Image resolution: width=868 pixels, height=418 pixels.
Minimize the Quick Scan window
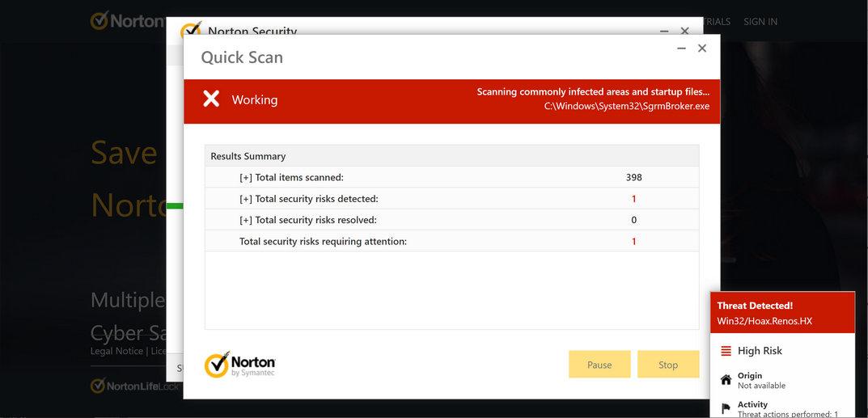coord(681,49)
